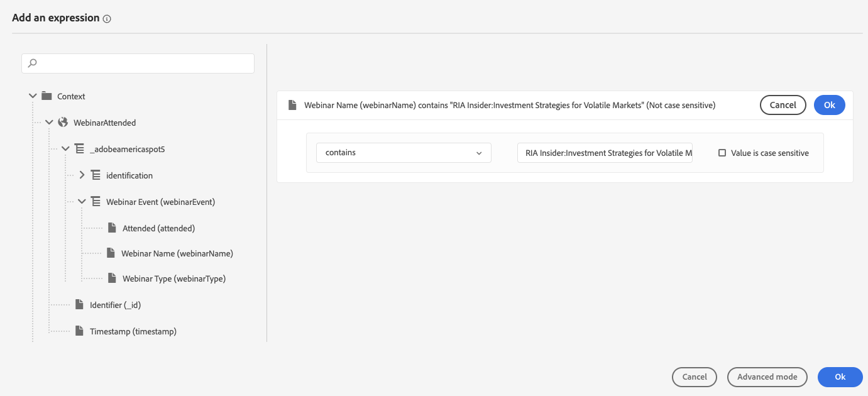This screenshot has height=396, width=868.
Task: Select Timestamp (timestamp) in the tree
Action: (133, 331)
